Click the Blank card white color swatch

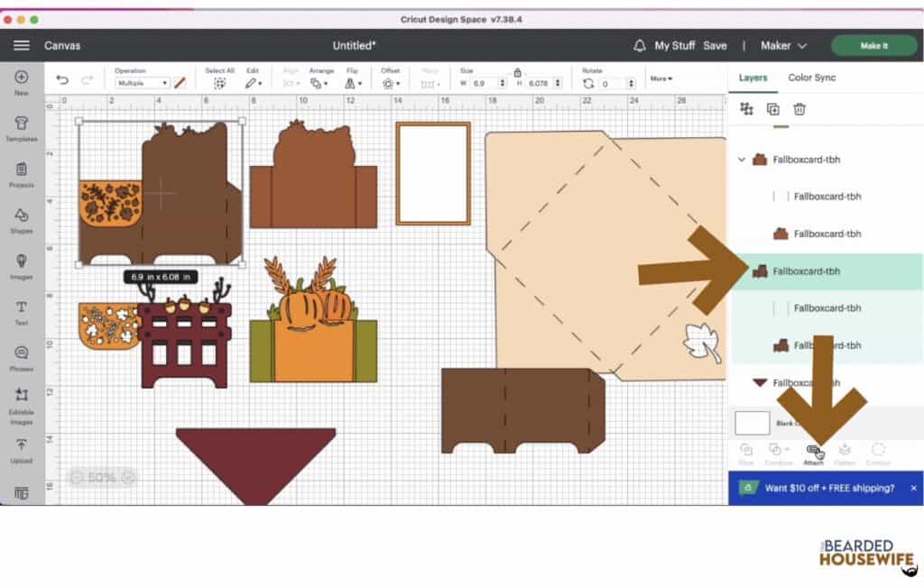coord(752,423)
